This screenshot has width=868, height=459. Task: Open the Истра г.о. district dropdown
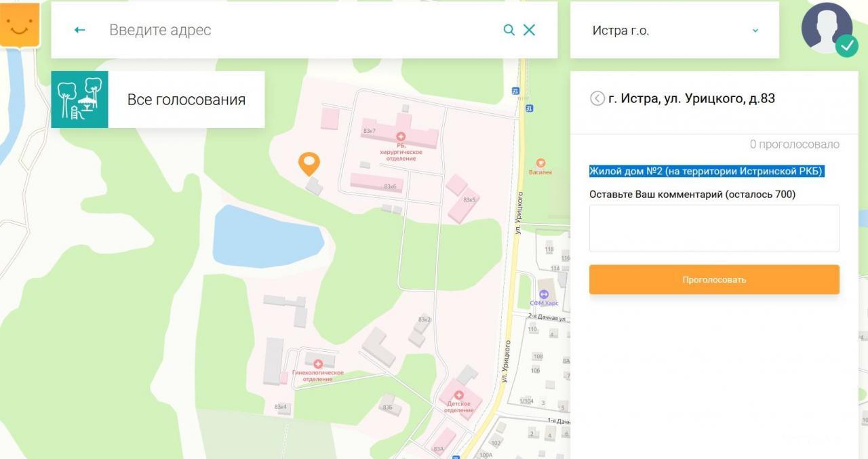(675, 30)
